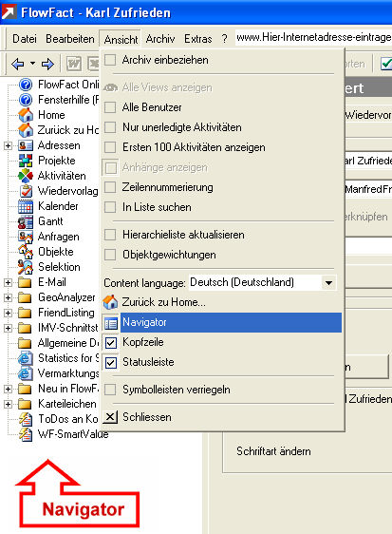Open Projekte via its tree icon
The image size is (392, 534).
coord(26,161)
